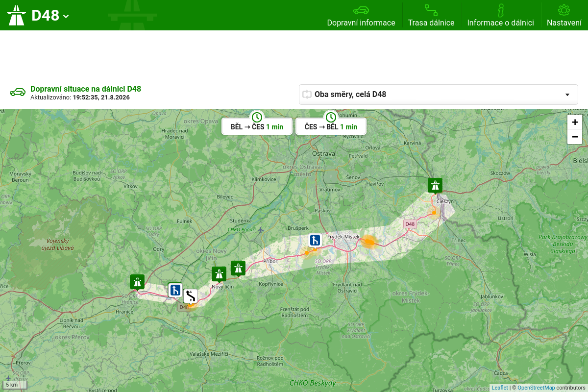Select the highway marker left of Příbor
This screenshot has height=392, width=588.
tap(238, 269)
